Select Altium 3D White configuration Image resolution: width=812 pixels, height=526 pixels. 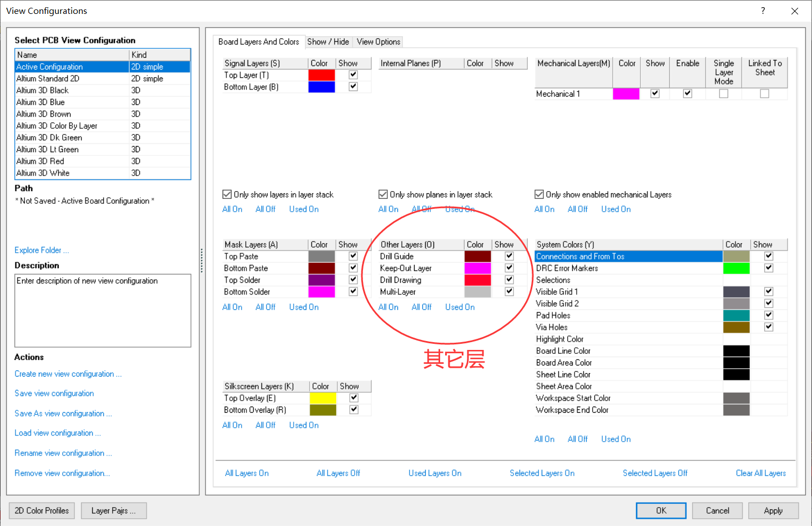[103, 173]
